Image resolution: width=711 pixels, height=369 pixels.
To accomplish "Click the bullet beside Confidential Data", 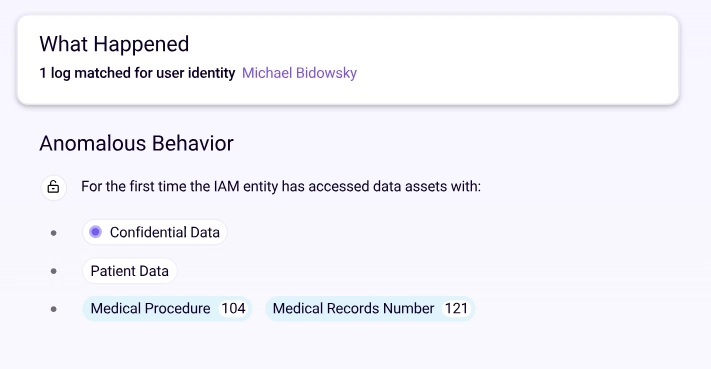I will point(54,233).
